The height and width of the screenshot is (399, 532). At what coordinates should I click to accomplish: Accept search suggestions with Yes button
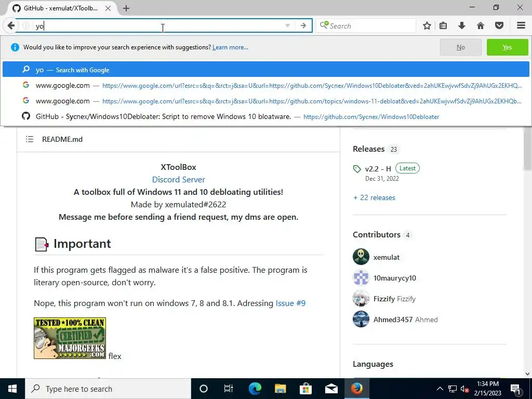tap(507, 47)
